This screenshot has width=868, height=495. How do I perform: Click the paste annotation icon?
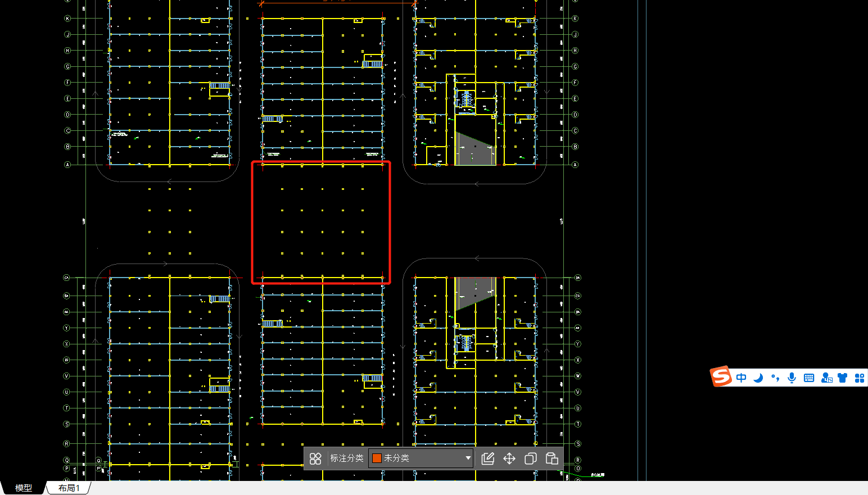pyautogui.click(x=551, y=458)
